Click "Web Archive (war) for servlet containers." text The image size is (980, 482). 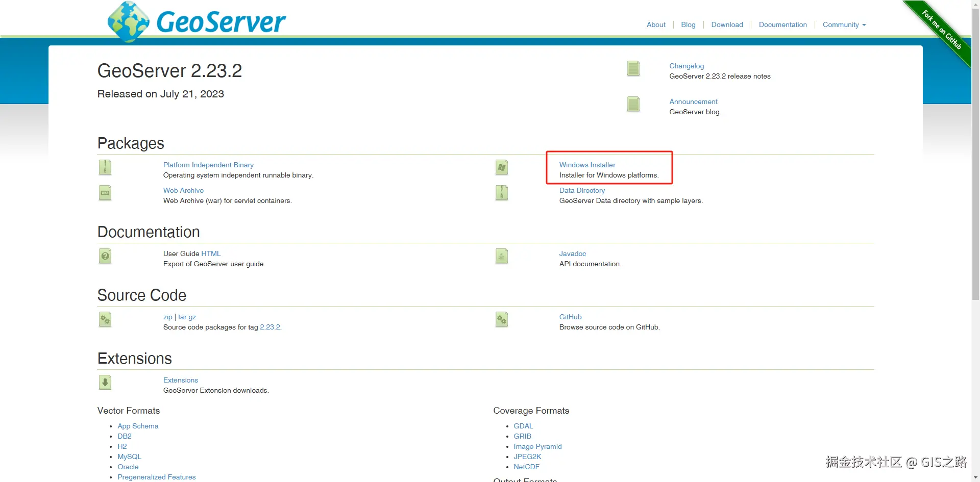tap(228, 200)
